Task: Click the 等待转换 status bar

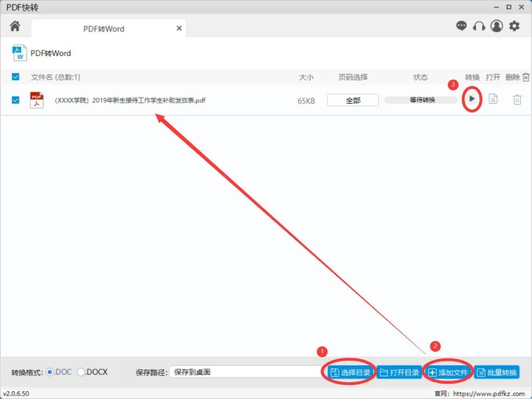Action: pos(421,100)
